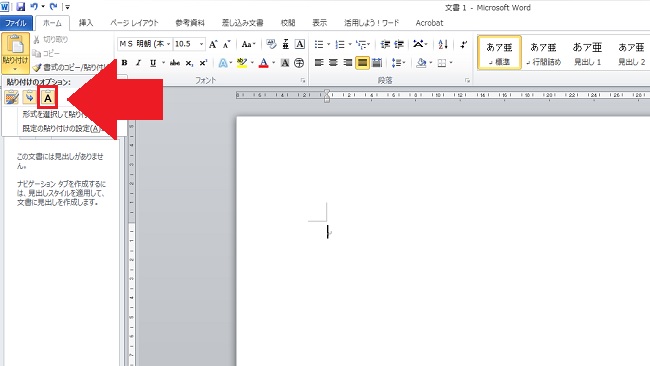The width and height of the screenshot is (650, 366).
Task: Switch to the 挿入 (Insert) tab
Action: [x=86, y=23]
